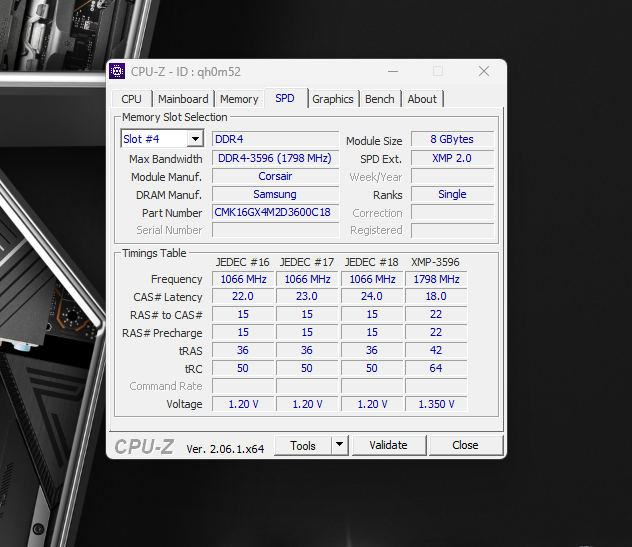Click the version text Ver. 2.06.1.x64
The height and width of the screenshot is (547, 632).
tap(225, 449)
